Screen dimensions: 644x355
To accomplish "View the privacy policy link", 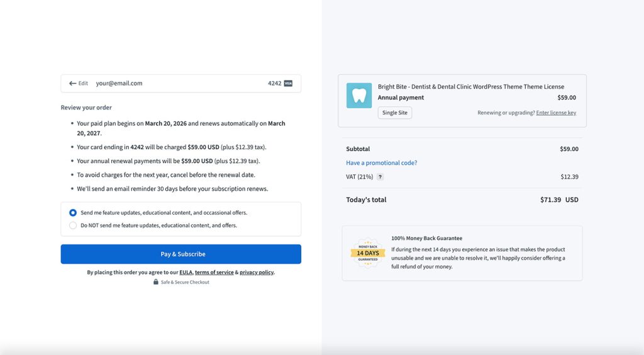I will coord(256,273).
